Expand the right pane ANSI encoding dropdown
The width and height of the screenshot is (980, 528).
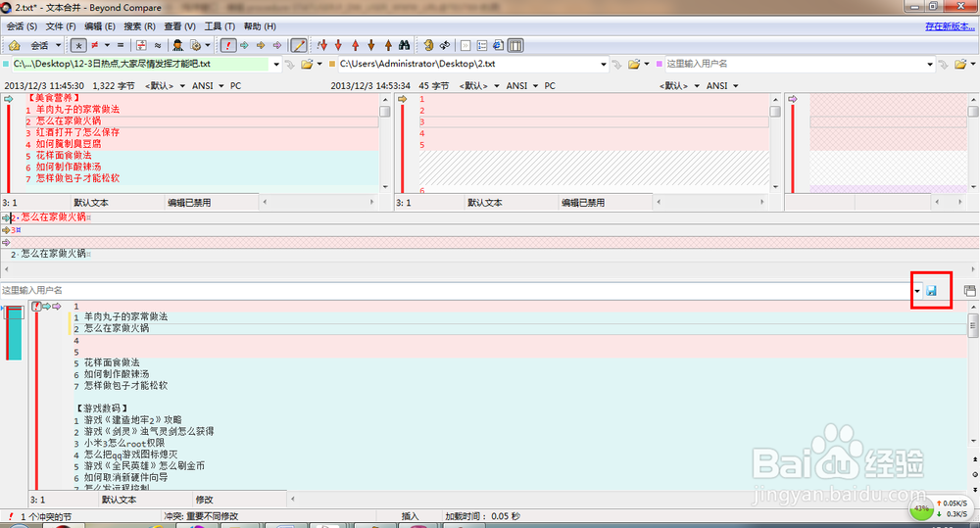(736, 85)
